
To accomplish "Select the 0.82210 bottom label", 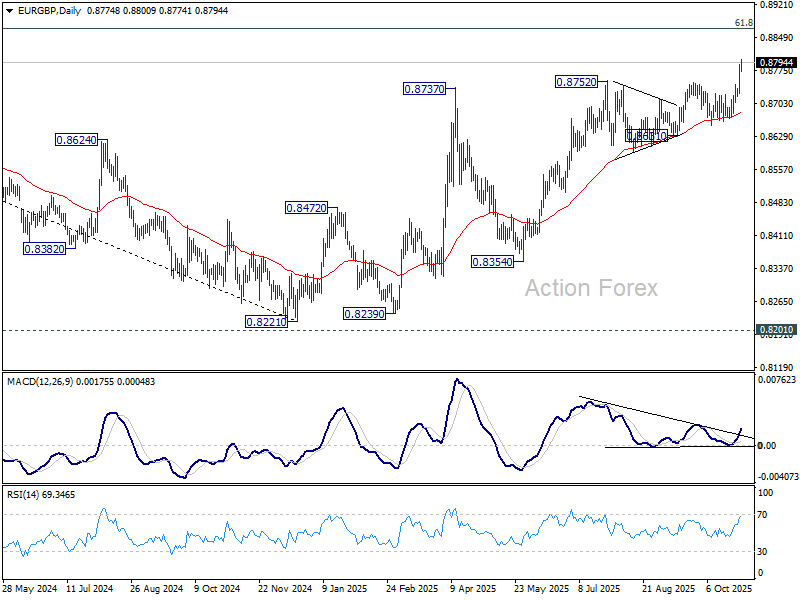I will (266, 321).
